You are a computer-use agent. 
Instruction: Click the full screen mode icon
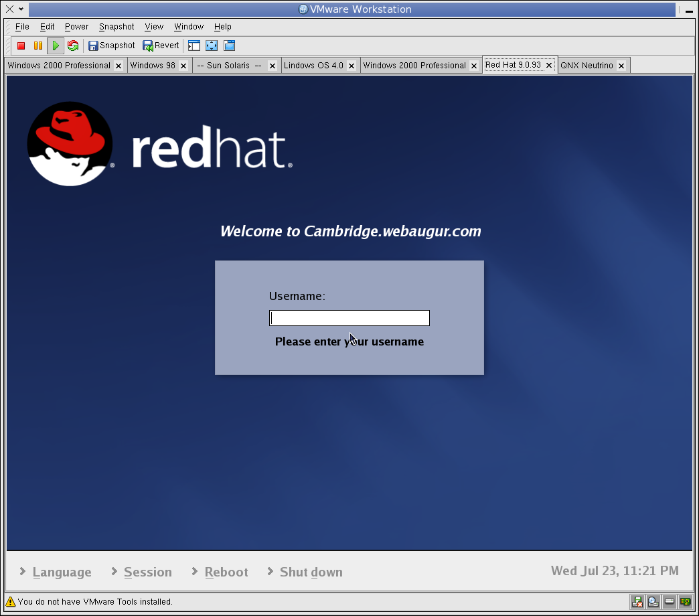(212, 46)
